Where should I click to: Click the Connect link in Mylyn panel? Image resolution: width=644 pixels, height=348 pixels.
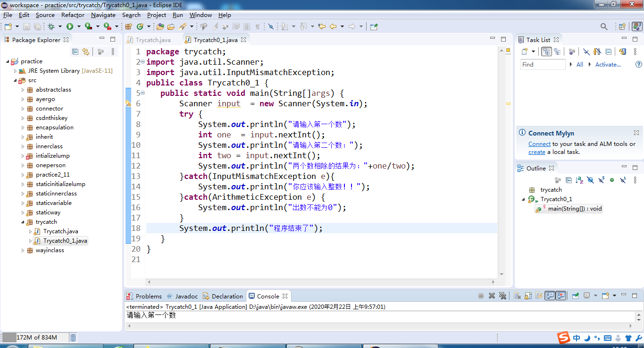coord(539,144)
